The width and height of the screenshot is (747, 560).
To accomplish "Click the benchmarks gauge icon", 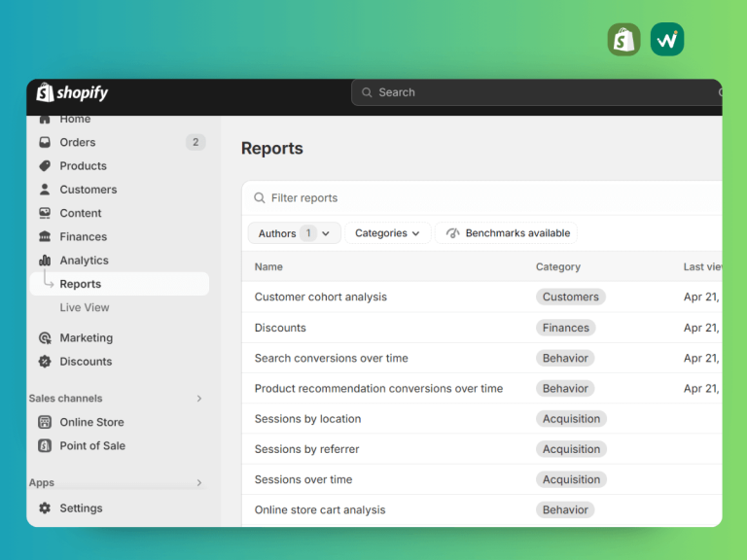I will (x=452, y=233).
